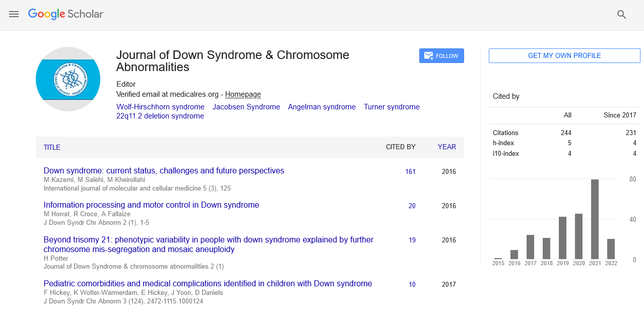Image resolution: width=644 pixels, height=310 pixels.
Task: Open Down syndrome current status article
Action: tap(164, 171)
